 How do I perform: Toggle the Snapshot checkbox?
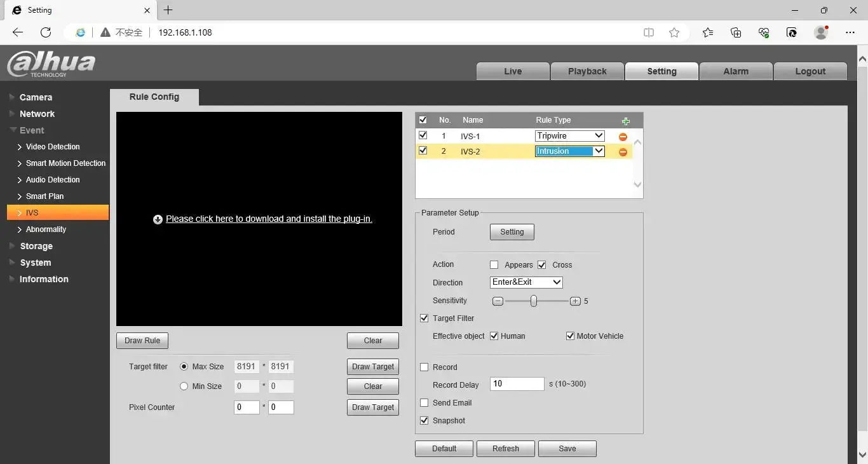pos(424,421)
